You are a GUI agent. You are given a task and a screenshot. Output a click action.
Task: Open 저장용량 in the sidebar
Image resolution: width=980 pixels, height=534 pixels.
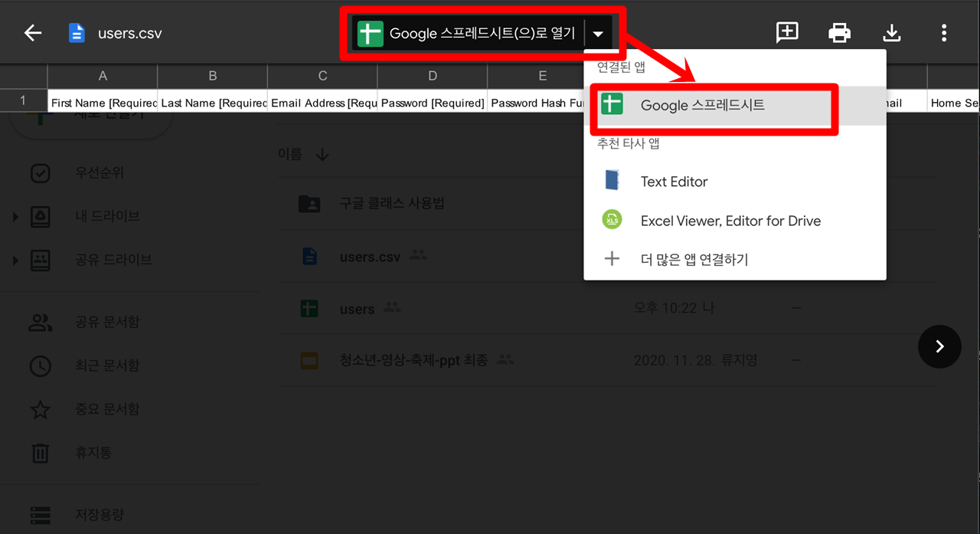point(100,515)
